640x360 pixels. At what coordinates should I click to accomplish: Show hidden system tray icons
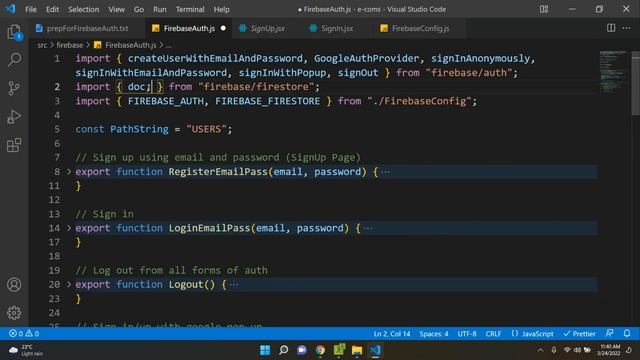pyautogui.click(x=540, y=350)
